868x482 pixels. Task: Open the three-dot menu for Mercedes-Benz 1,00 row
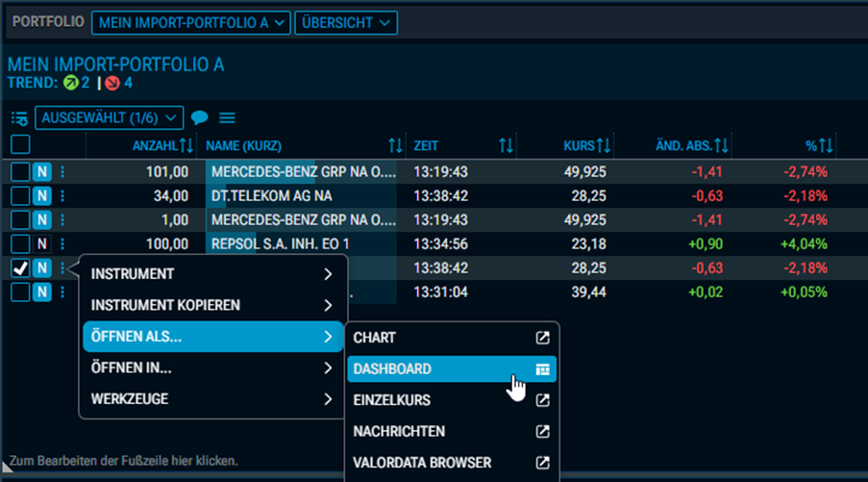62,220
